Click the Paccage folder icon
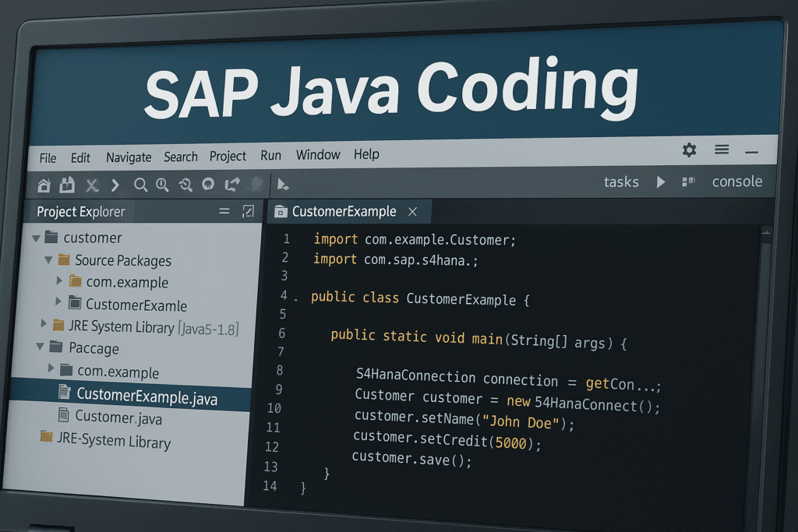The width and height of the screenshot is (798, 532). tap(56, 347)
